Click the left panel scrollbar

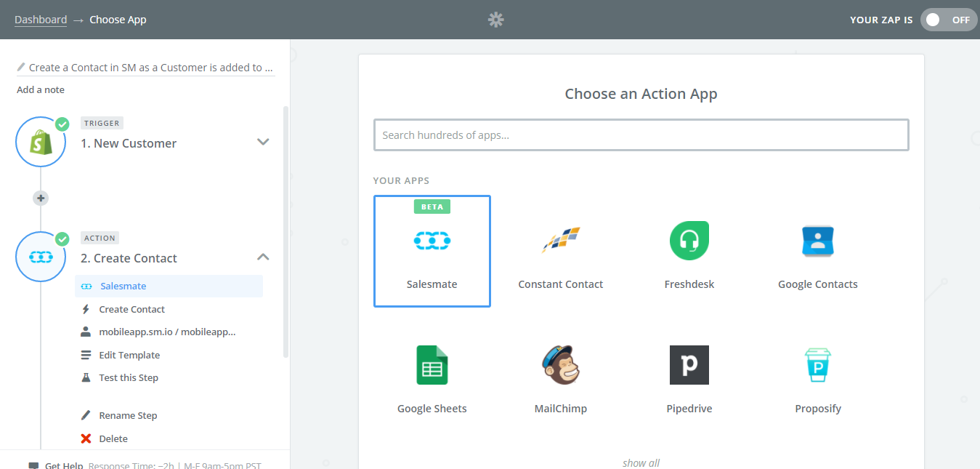286,231
